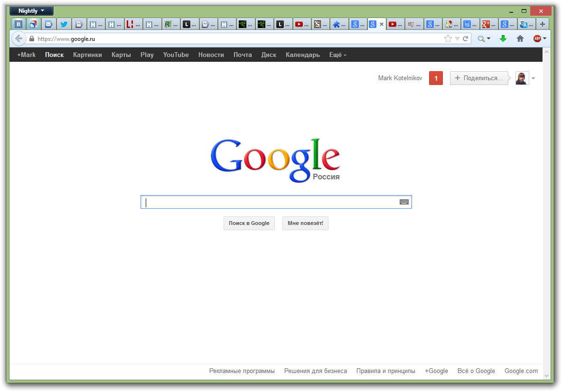This screenshot has height=392, width=562.
Task: Go to the home page via the house icon
Action: [x=520, y=39]
